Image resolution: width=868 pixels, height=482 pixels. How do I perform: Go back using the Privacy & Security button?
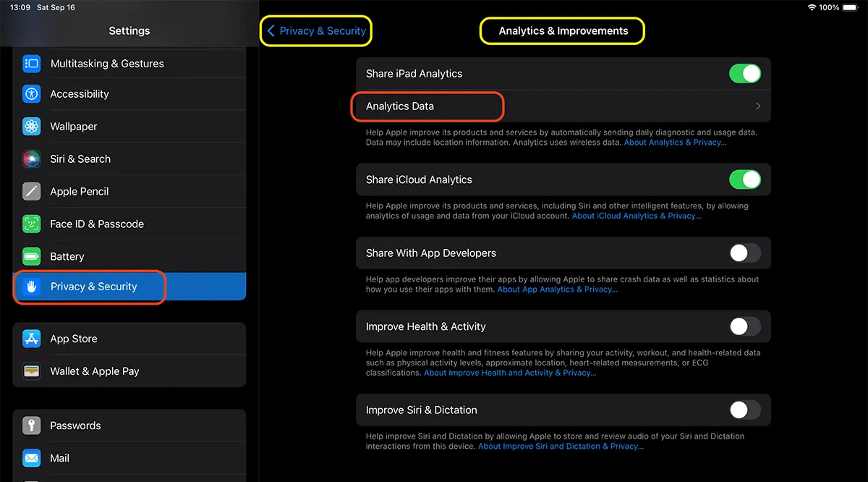(315, 30)
